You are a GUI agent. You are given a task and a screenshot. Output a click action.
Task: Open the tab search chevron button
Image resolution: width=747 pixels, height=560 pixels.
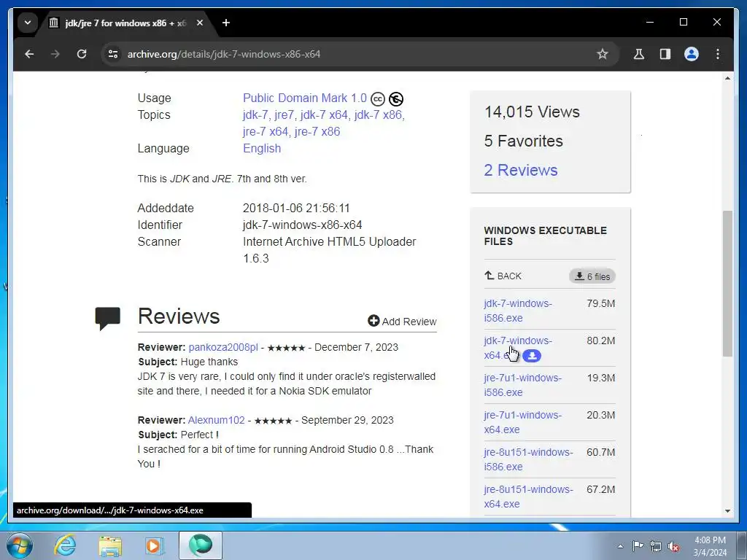(28, 23)
